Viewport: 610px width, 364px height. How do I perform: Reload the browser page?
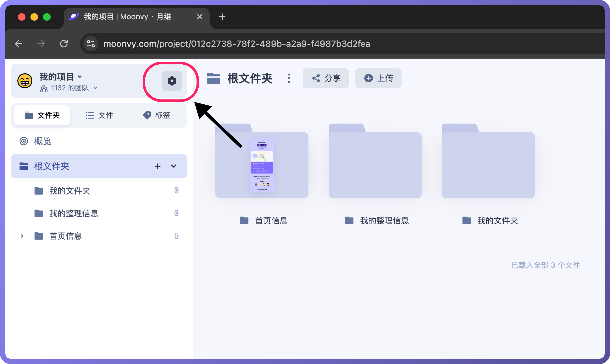coord(64,44)
